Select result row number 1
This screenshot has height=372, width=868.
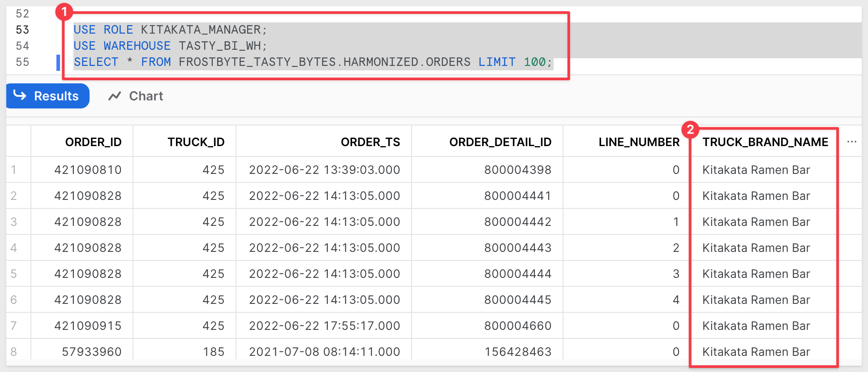[14, 170]
